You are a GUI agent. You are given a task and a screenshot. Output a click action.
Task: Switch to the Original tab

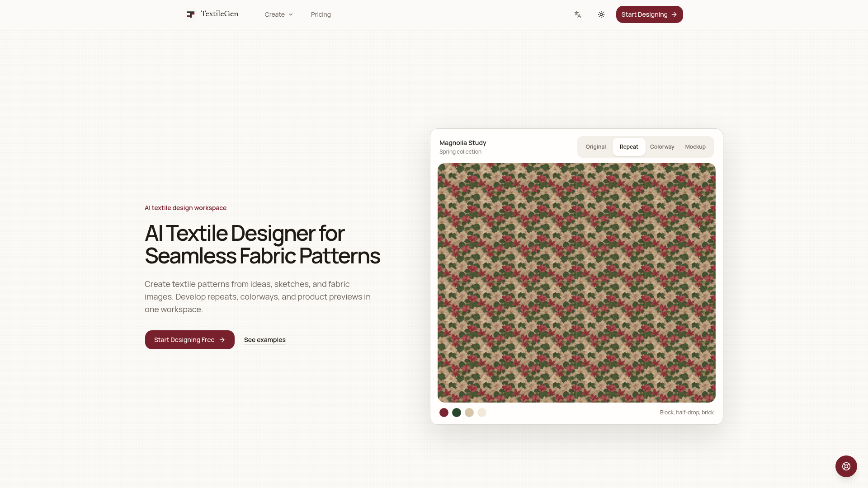[x=595, y=147]
